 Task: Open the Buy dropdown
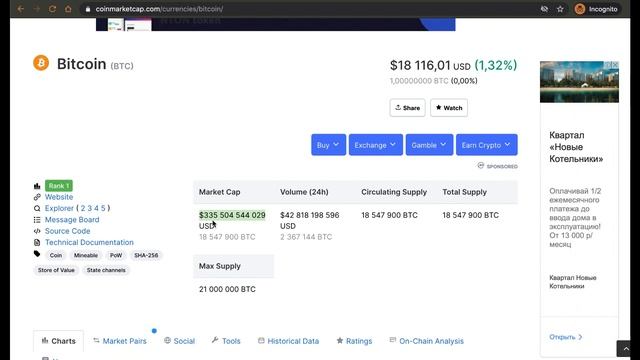[x=329, y=145]
